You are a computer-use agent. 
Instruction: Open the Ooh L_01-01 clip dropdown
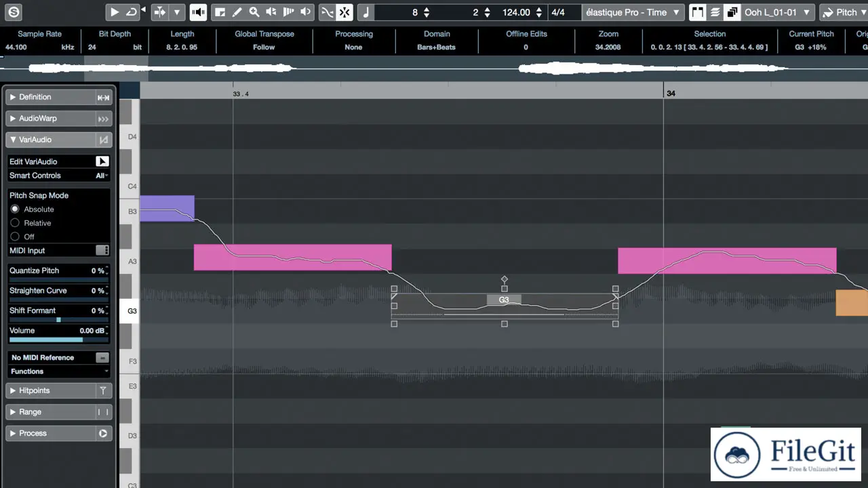778,12
